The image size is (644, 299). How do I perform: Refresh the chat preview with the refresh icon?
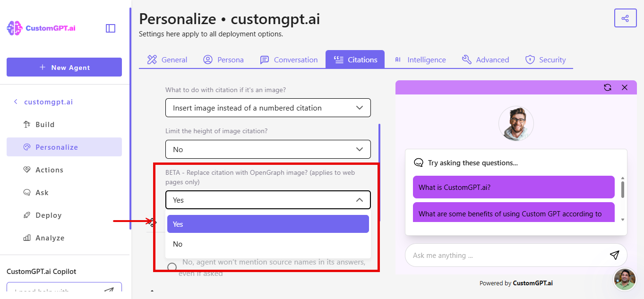click(608, 87)
